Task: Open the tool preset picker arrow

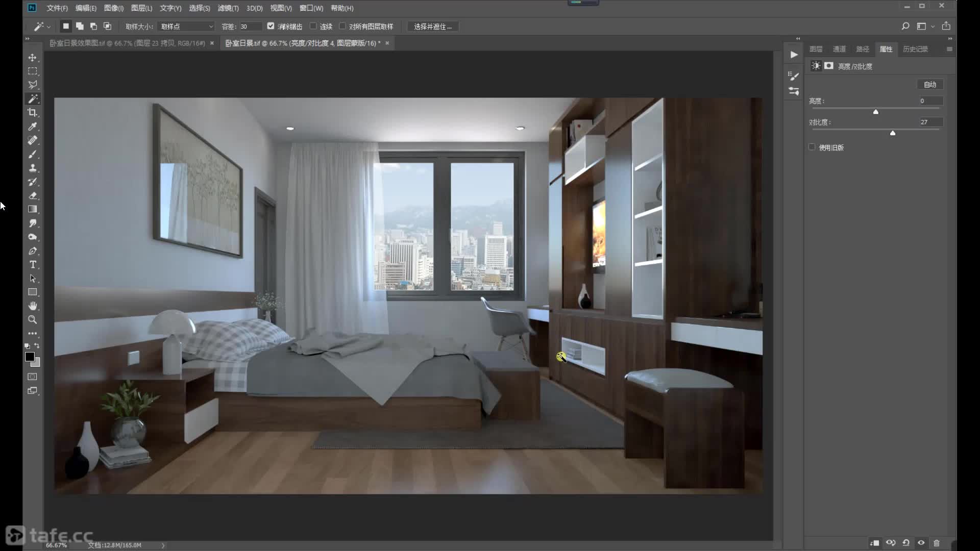Action: [49, 27]
